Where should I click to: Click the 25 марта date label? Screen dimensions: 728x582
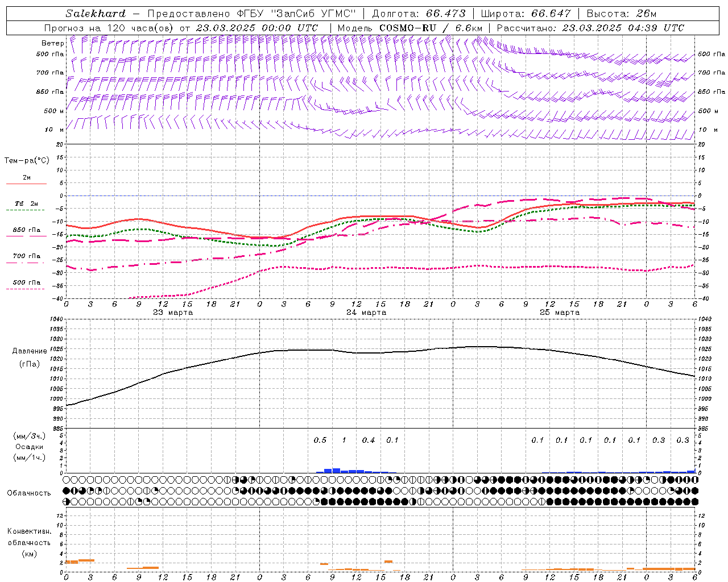560,313
